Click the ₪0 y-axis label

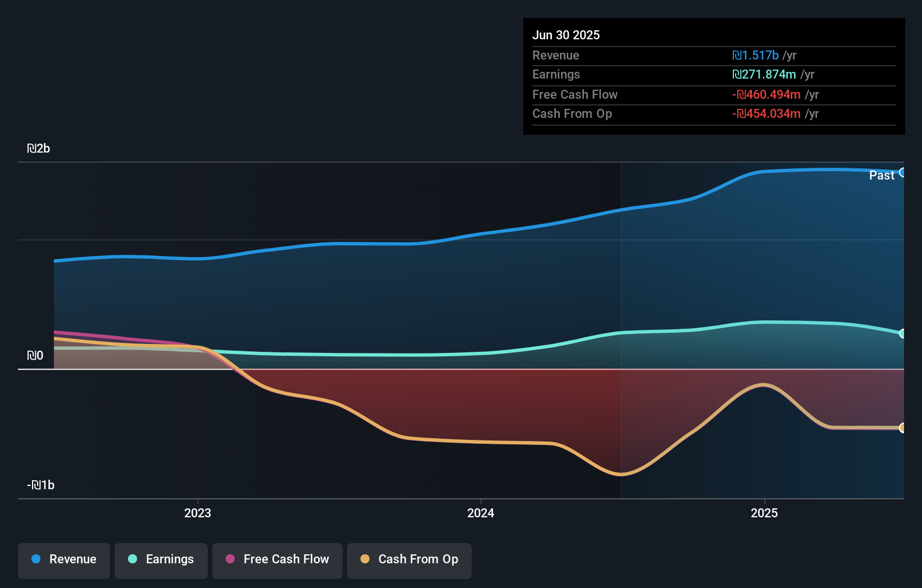pos(35,356)
